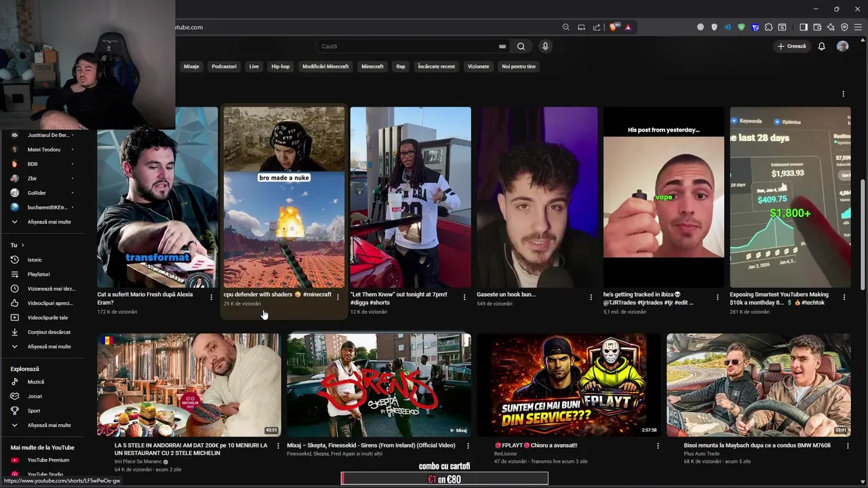Start voice search with microphone icon
The image size is (868, 488).
point(545,46)
